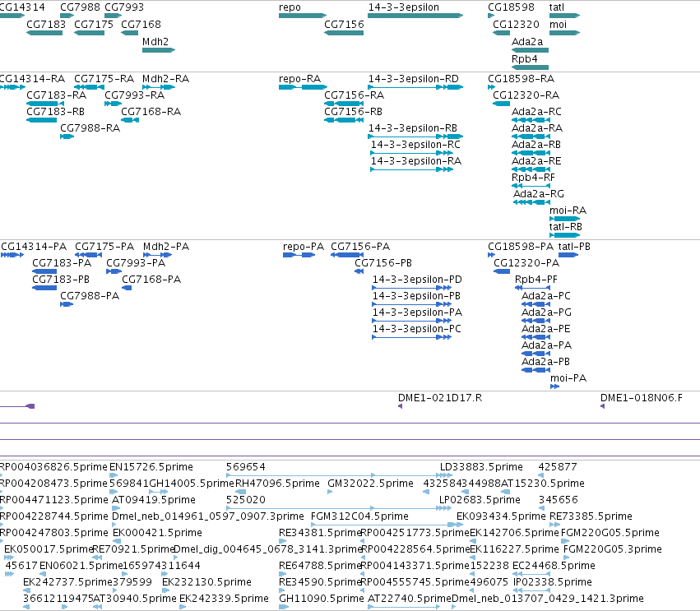Select the CG7183-PB protein label
This screenshot has width=700, height=611.
(61, 280)
